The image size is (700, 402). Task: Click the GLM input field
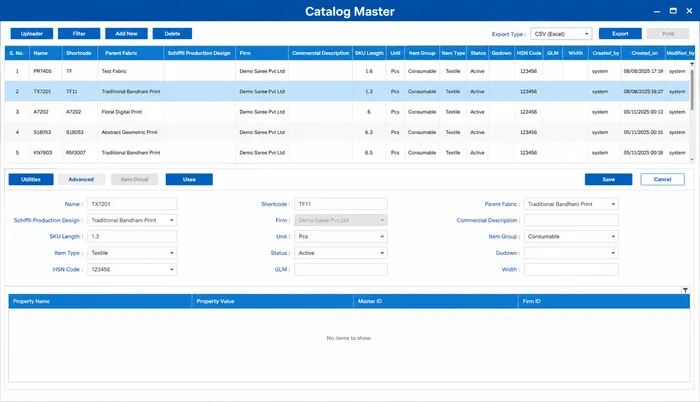[341, 269]
